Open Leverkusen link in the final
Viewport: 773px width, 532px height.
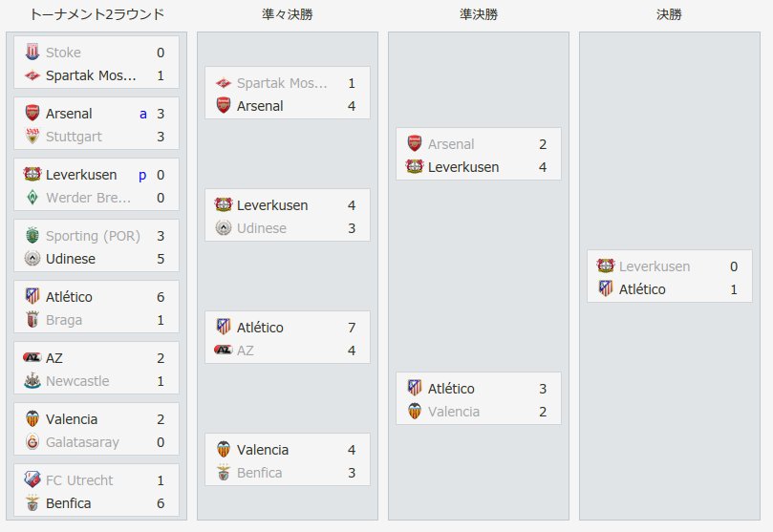point(655,266)
